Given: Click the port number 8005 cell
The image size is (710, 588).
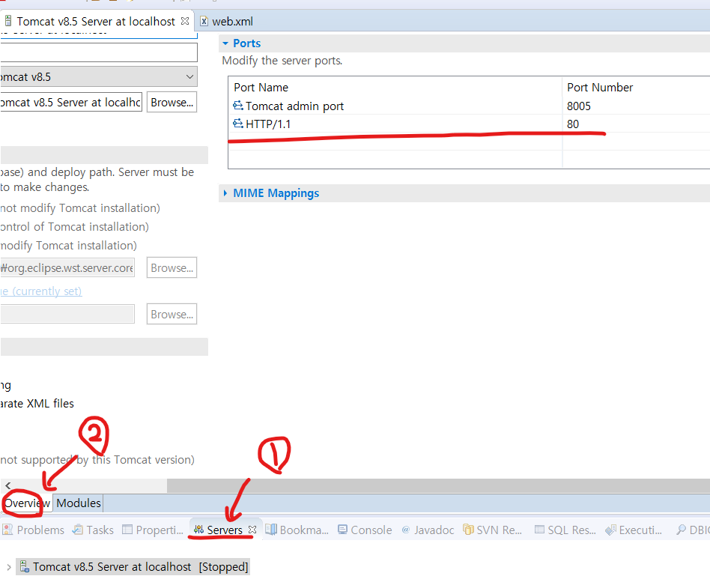Looking at the screenshot, I should [579, 106].
